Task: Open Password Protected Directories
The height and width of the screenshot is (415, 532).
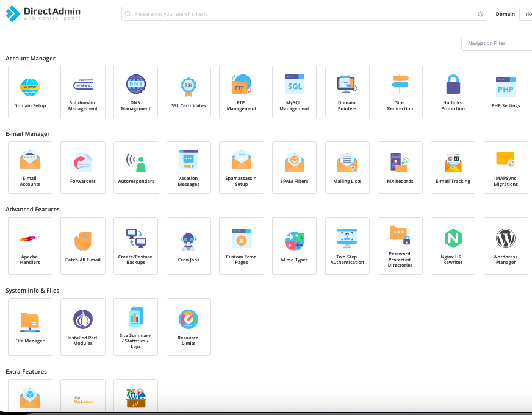Action: click(x=400, y=246)
